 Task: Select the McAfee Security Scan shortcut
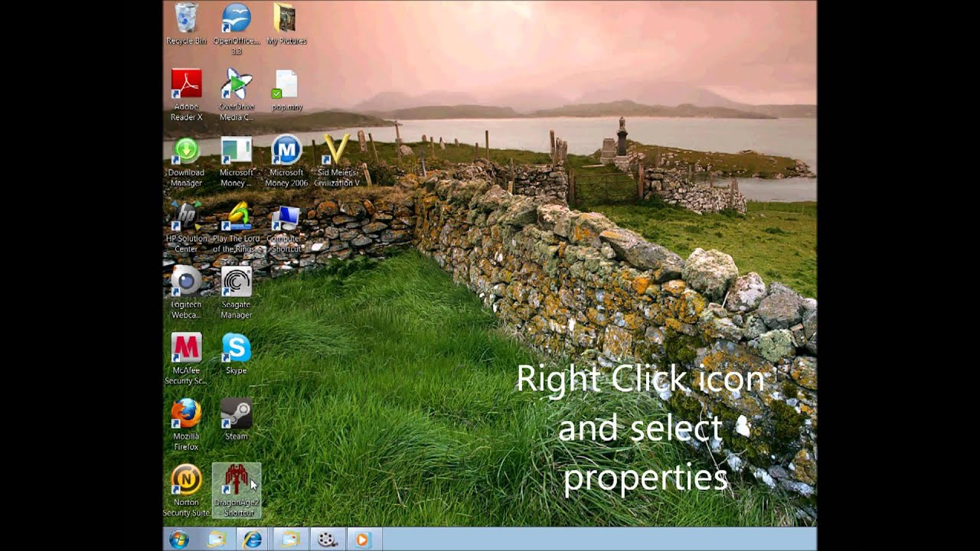click(186, 358)
